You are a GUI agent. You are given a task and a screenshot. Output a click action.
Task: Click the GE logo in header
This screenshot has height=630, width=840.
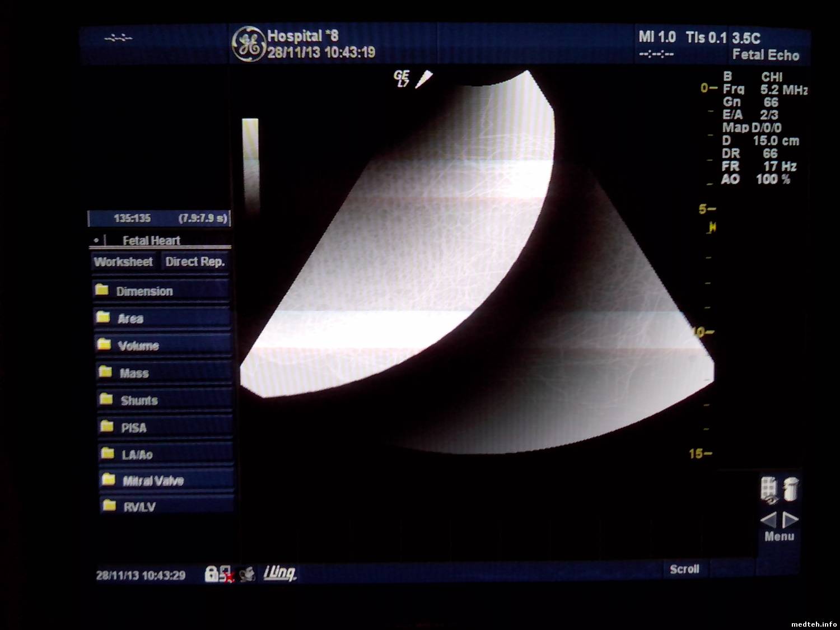[248, 44]
